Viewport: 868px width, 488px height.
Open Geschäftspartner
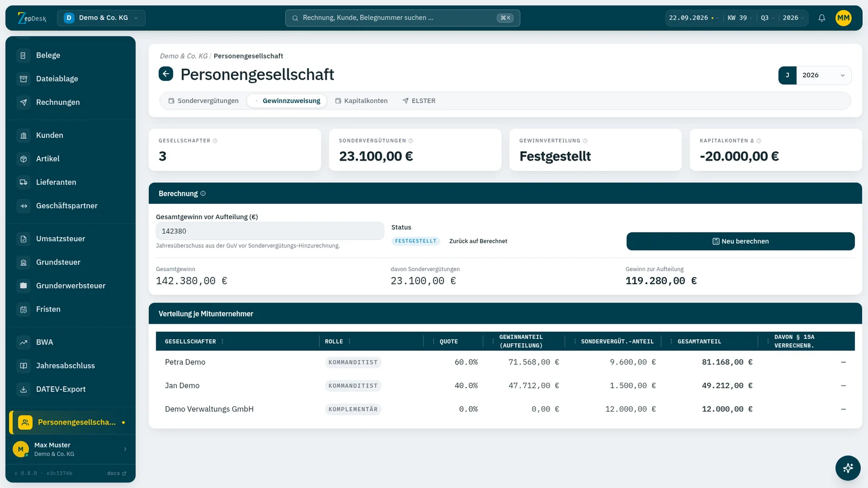(71, 206)
